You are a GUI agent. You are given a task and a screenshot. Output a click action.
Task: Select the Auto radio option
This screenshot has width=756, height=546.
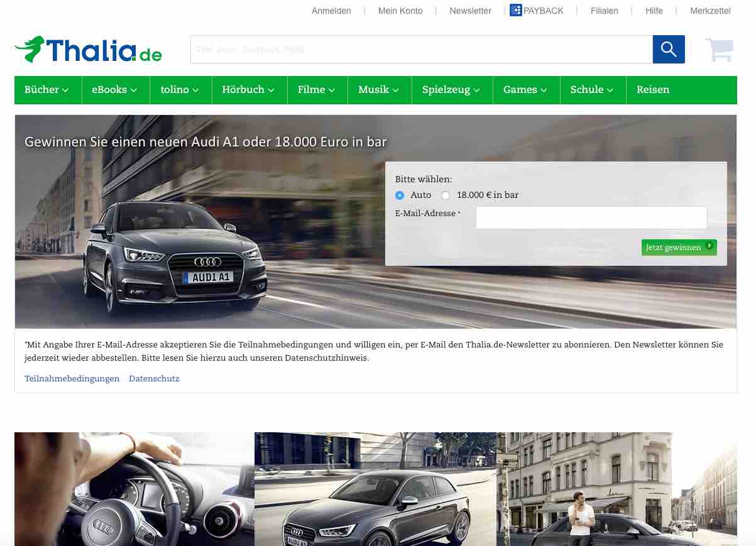point(400,195)
